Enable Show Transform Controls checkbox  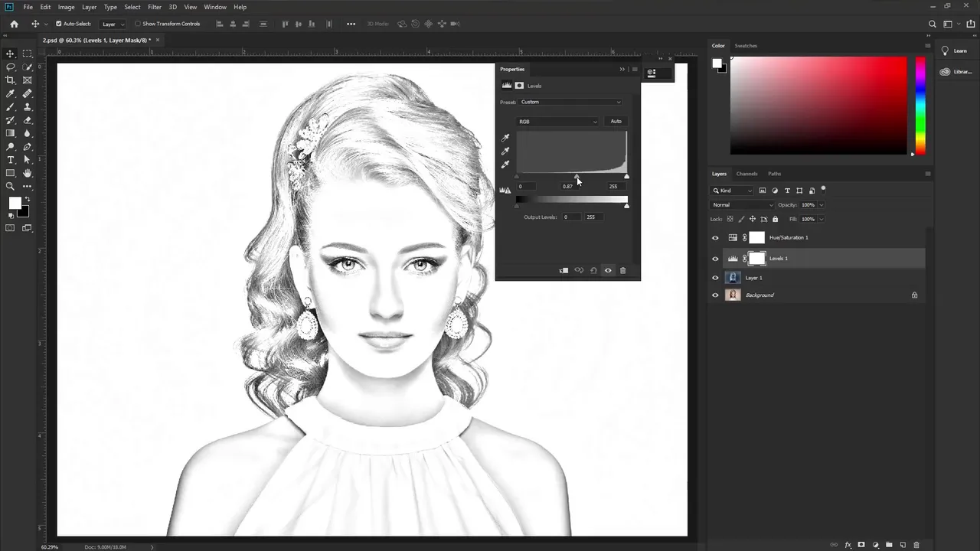138,24
